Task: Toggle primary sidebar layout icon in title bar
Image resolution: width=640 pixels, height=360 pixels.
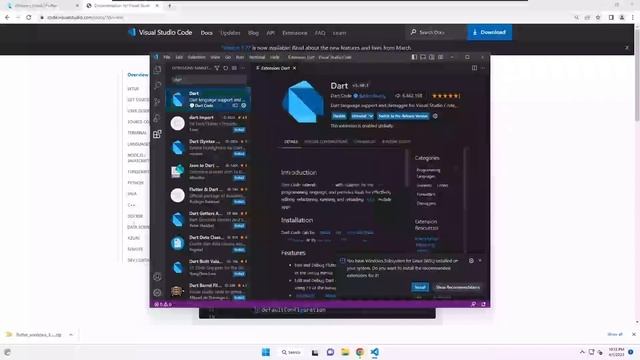Action: click(x=414, y=57)
